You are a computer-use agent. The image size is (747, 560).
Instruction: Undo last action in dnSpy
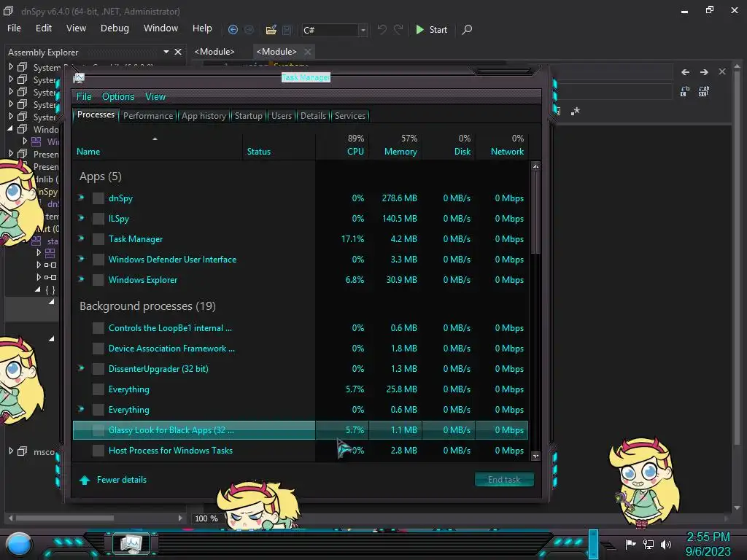(382, 29)
